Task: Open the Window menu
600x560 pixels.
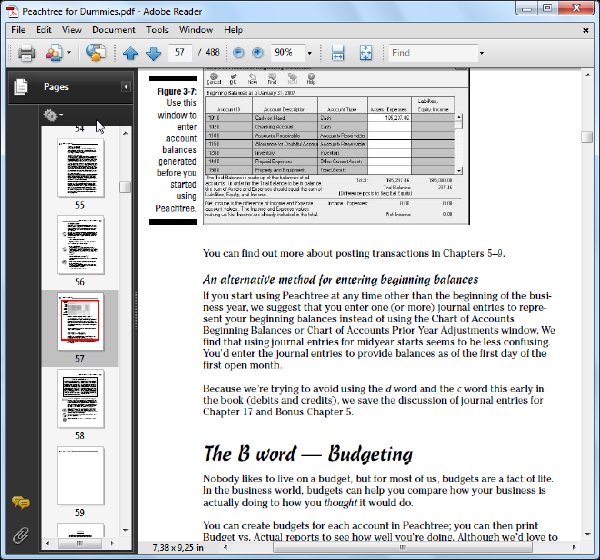Action: (x=196, y=30)
